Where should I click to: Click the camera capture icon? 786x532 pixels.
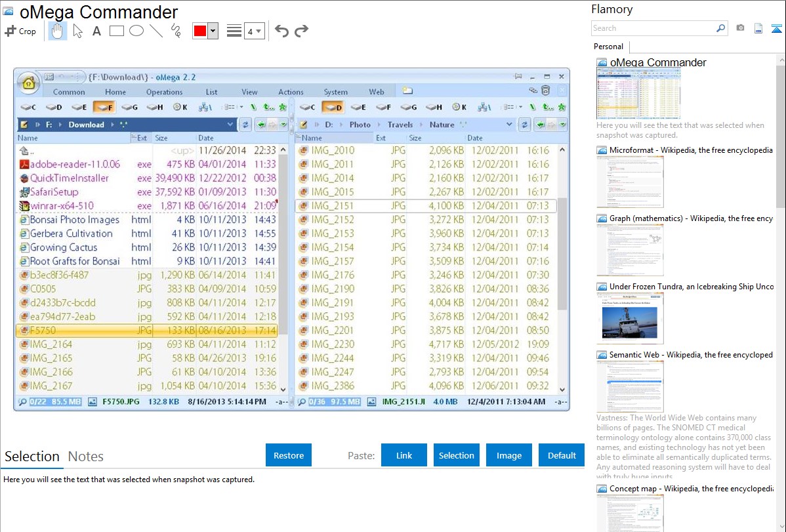740,28
